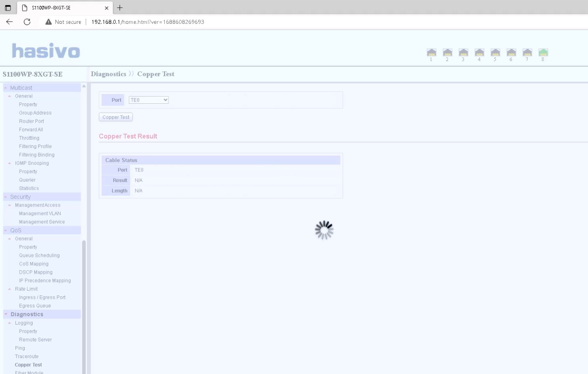This screenshot has width=588, height=374.
Task: Click the port 6 status icon
Action: tap(511, 52)
